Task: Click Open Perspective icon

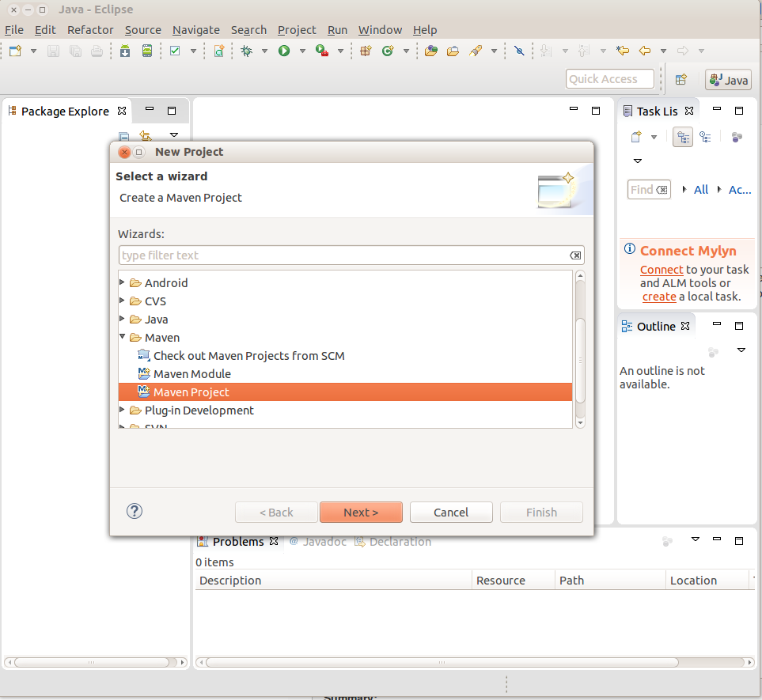Action: click(681, 80)
